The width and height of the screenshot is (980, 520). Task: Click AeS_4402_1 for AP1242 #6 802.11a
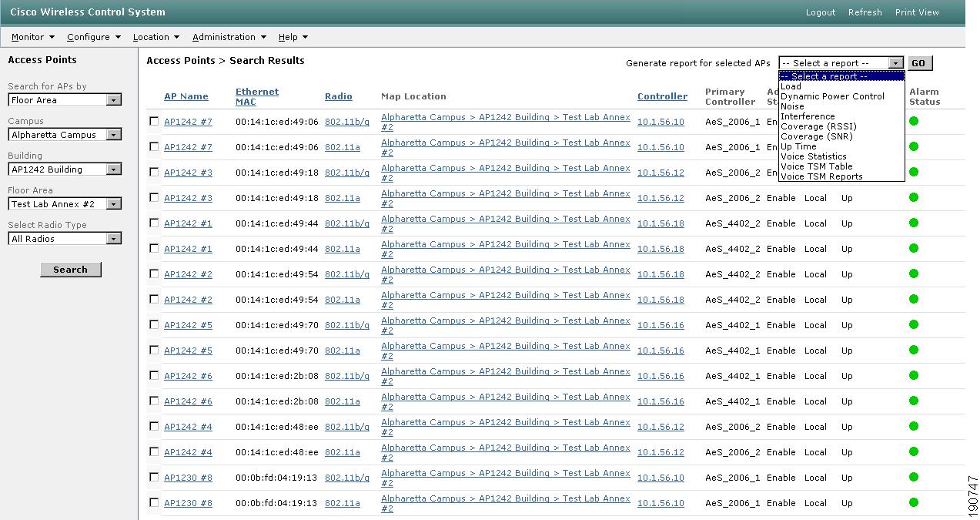[x=733, y=401]
